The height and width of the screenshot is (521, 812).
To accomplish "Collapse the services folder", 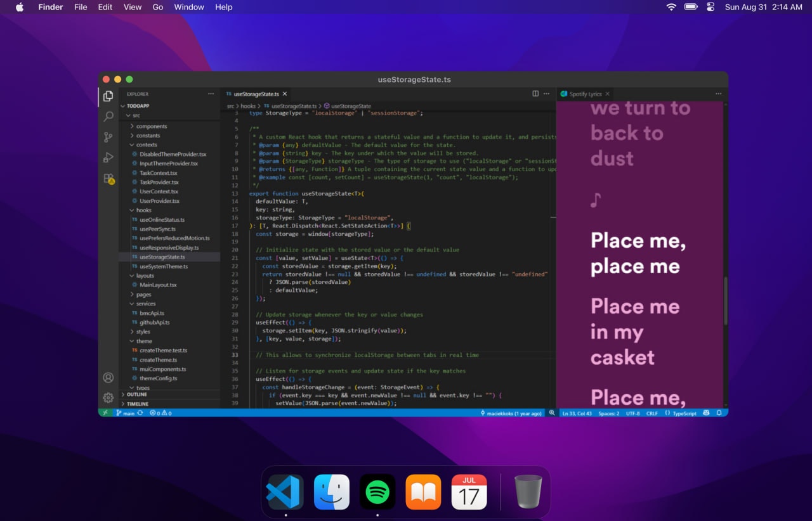I will pos(169,304).
